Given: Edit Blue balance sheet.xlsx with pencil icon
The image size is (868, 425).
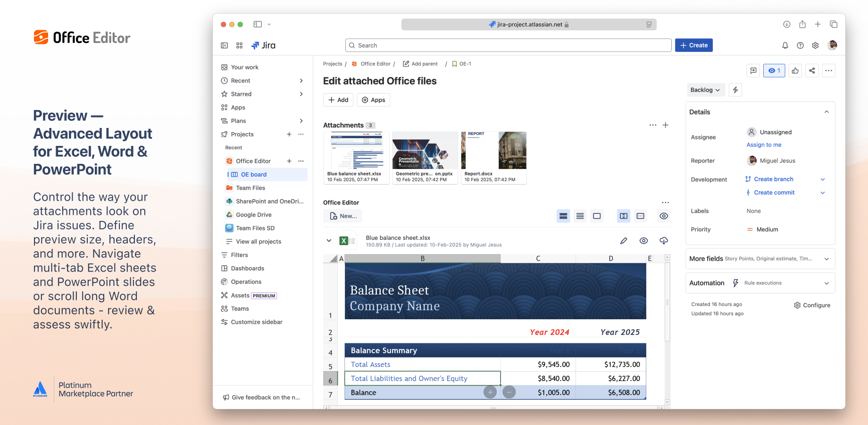Looking at the screenshot, I should point(624,241).
